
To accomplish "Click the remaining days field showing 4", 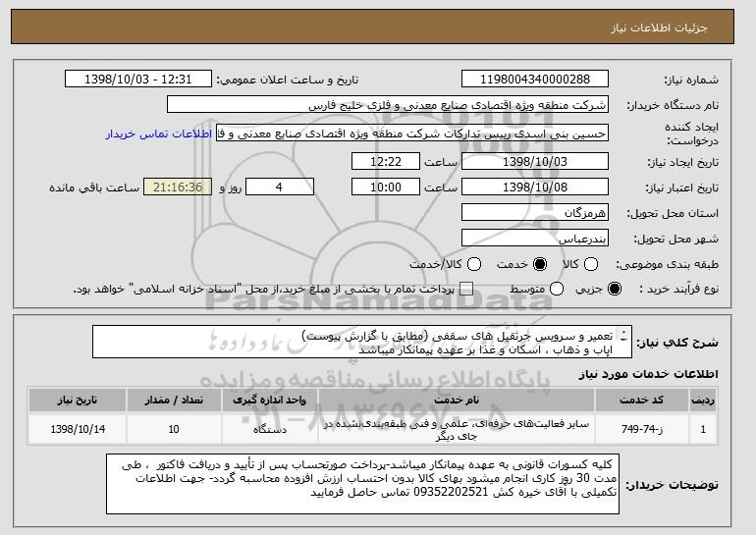I will 280,187.
